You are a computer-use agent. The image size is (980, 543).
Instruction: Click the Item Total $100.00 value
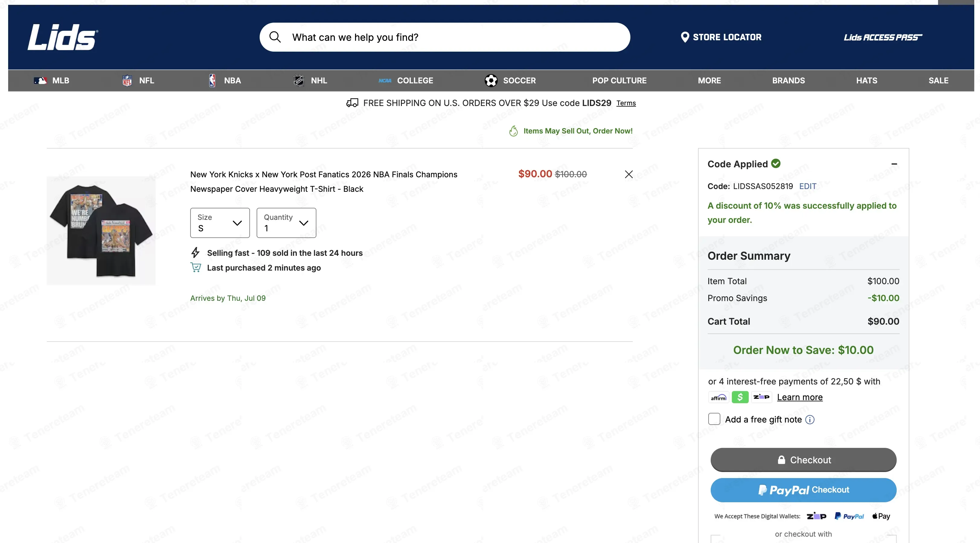pos(883,281)
